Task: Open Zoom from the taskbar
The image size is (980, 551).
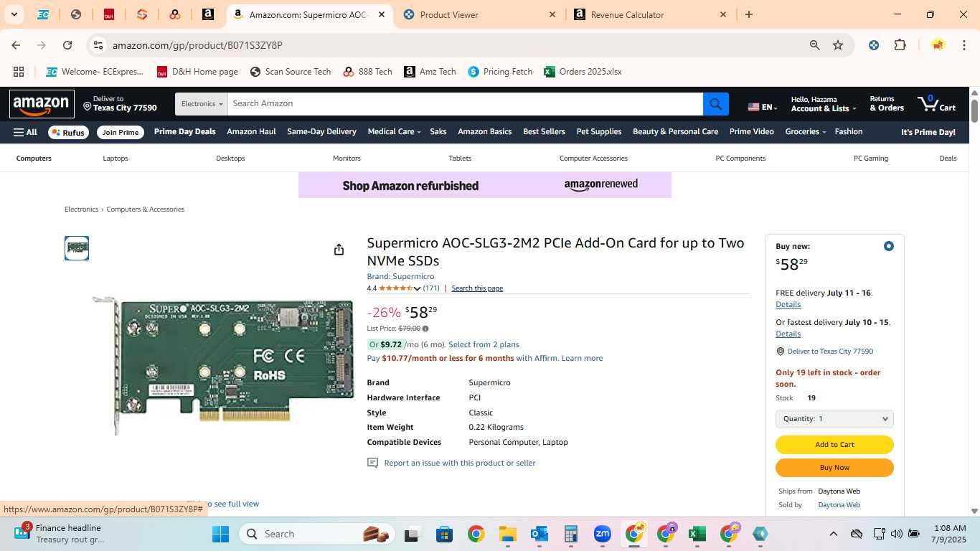Action: (602, 534)
